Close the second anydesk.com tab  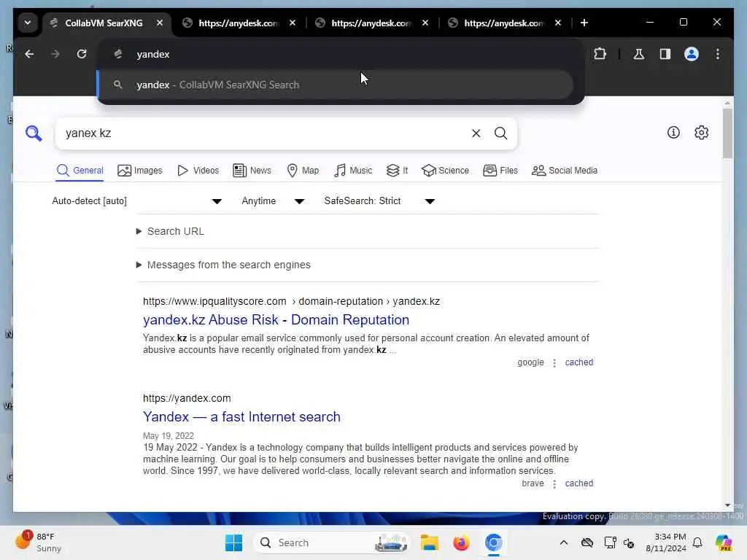click(x=425, y=23)
